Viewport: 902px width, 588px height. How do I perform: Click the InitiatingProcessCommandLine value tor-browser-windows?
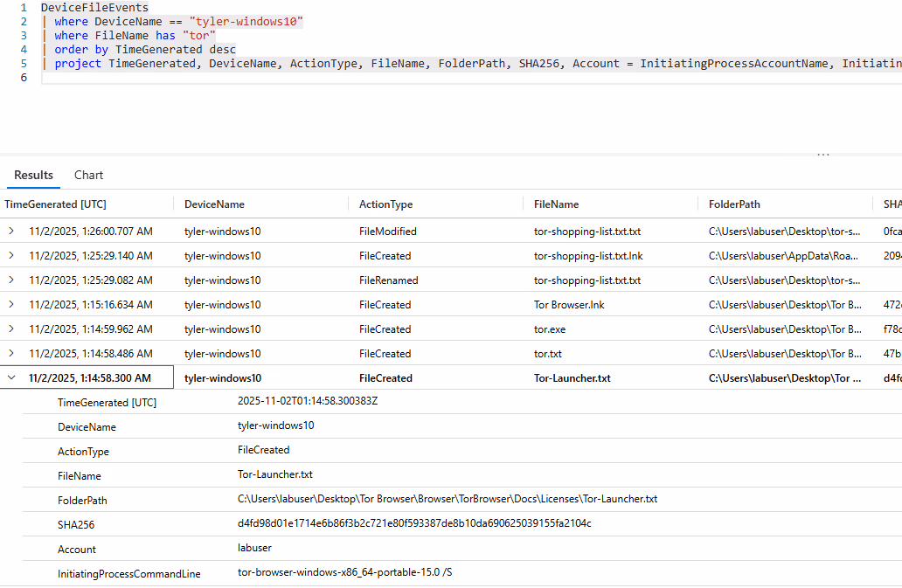point(344,572)
